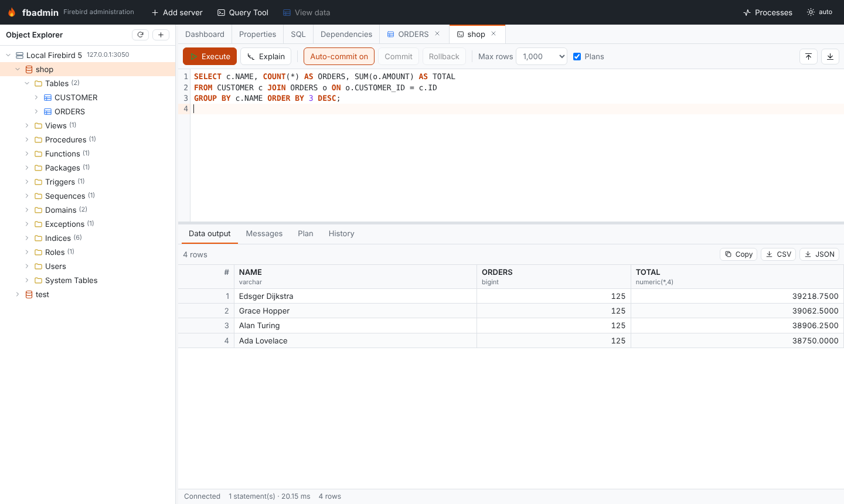Viewport: 844px width, 504px height.
Task: Select the Data output tab
Action: click(x=209, y=233)
